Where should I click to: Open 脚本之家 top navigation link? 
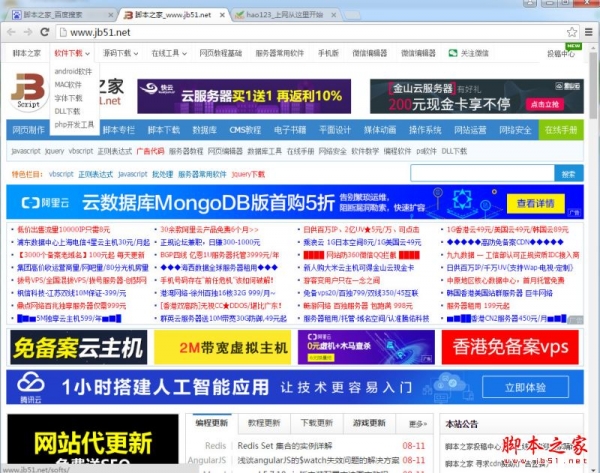pyautogui.click(x=26, y=53)
